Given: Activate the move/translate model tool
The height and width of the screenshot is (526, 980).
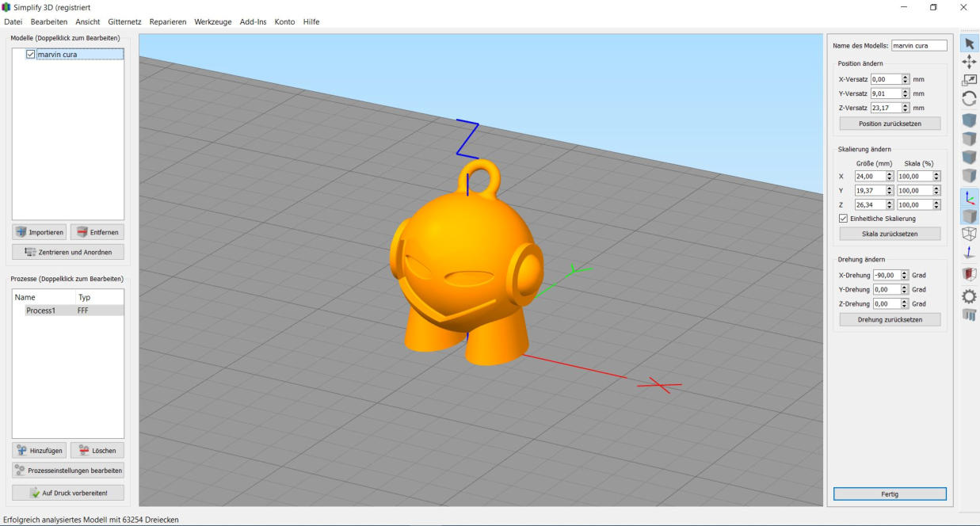Looking at the screenshot, I should (x=969, y=62).
